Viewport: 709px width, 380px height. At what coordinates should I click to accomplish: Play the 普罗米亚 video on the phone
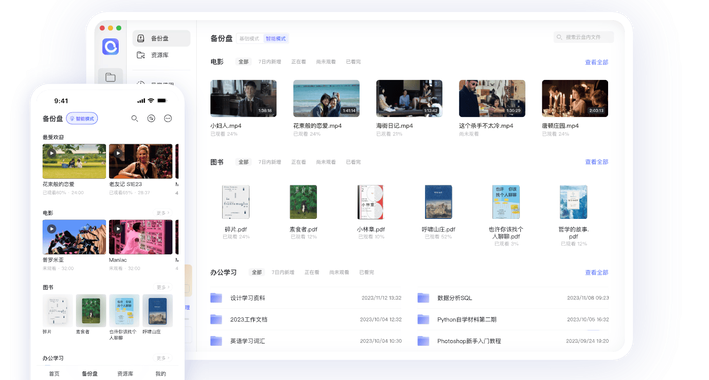74,237
